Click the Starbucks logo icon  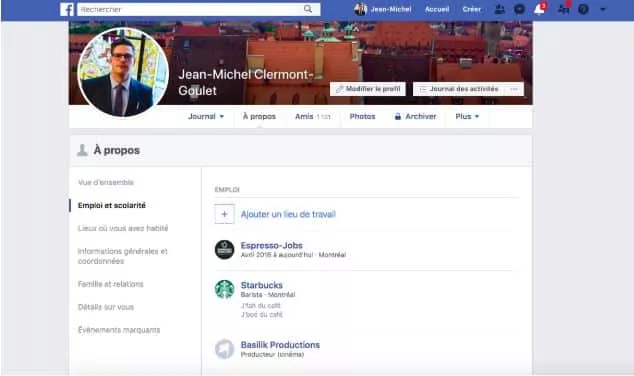point(224,289)
